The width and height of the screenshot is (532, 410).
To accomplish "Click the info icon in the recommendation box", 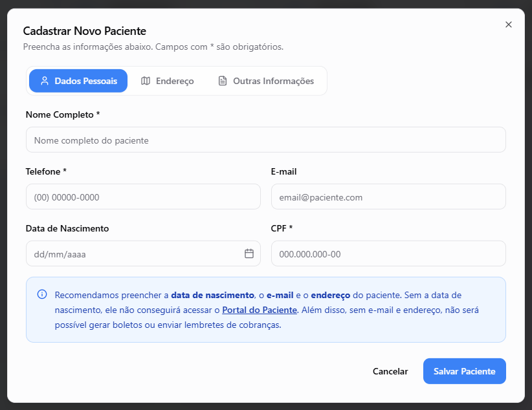I will click(x=42, y=294).
